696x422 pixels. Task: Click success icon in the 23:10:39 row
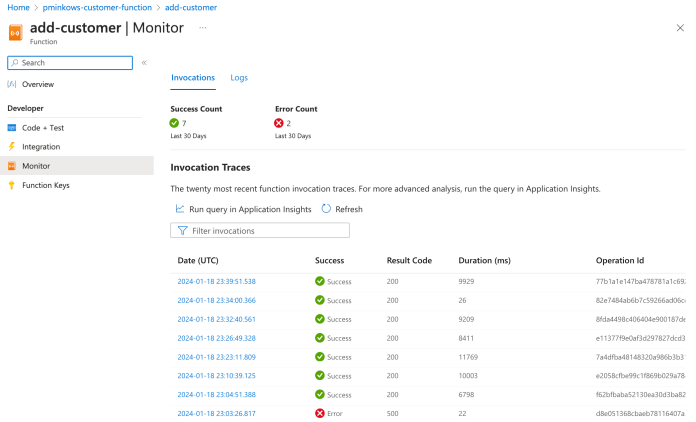coord(320,375)
